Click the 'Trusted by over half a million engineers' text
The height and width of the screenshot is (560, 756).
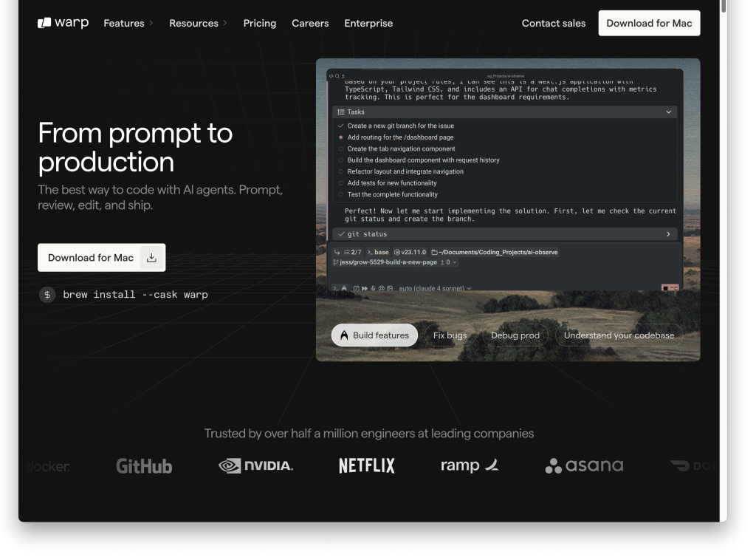click(369, 433)
